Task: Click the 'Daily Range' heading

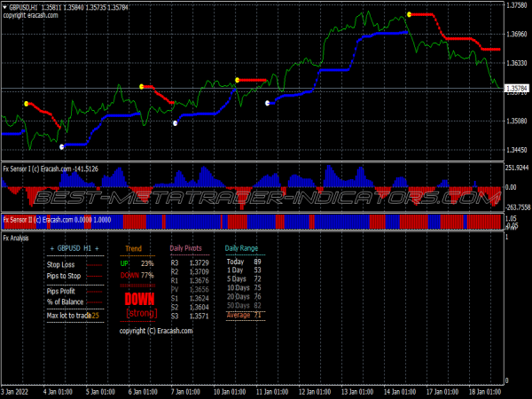Action: click(241, 248)
